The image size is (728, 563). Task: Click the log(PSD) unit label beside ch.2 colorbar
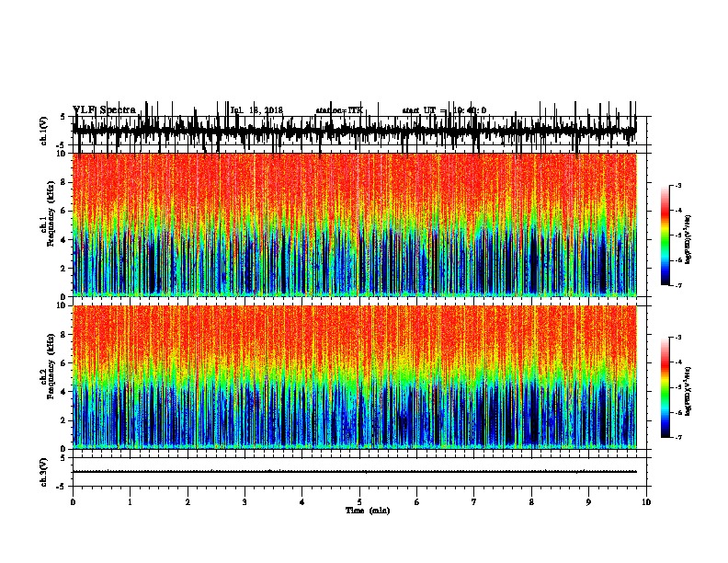tap(688, 391)
